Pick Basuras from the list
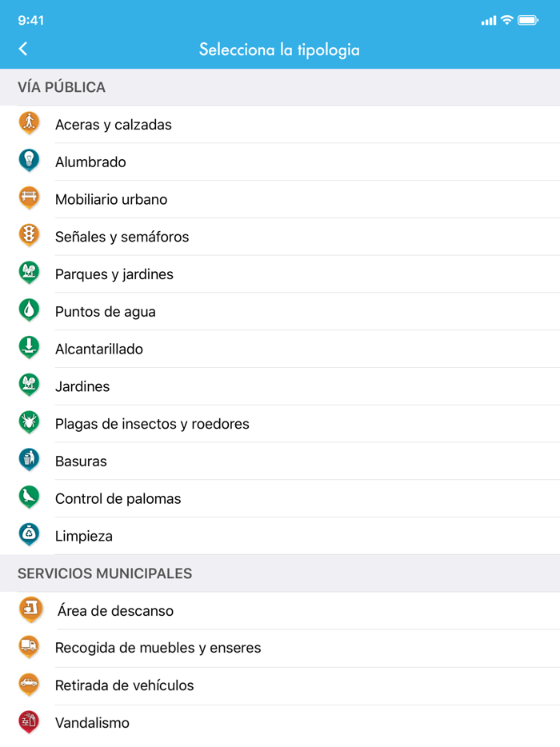This screenshot has width=560, height=747. [81, 461]
